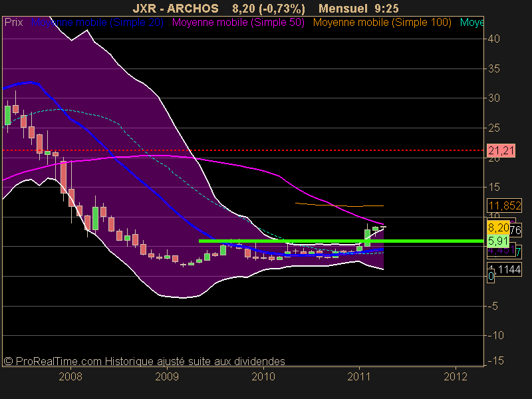Click the 2011 year on time axis
The width and height of the screenshot is (532, 399).
[359, 376]
